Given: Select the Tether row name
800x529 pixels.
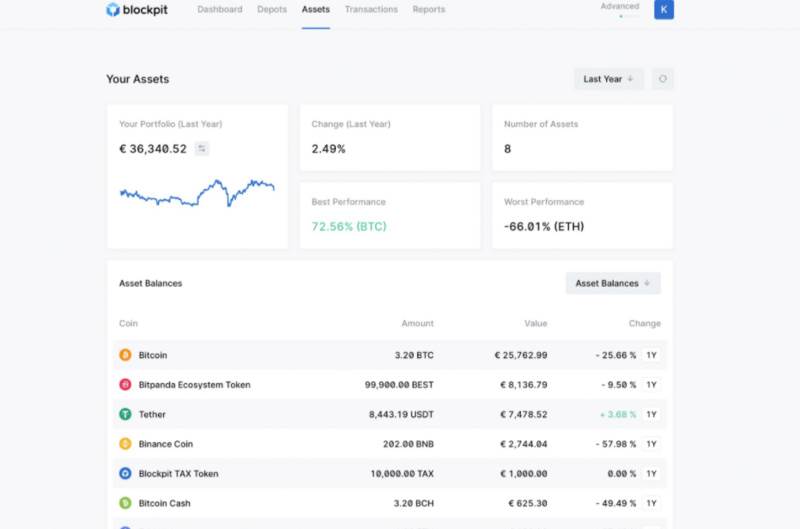Looking at the screenshot, I should (152, 414).
